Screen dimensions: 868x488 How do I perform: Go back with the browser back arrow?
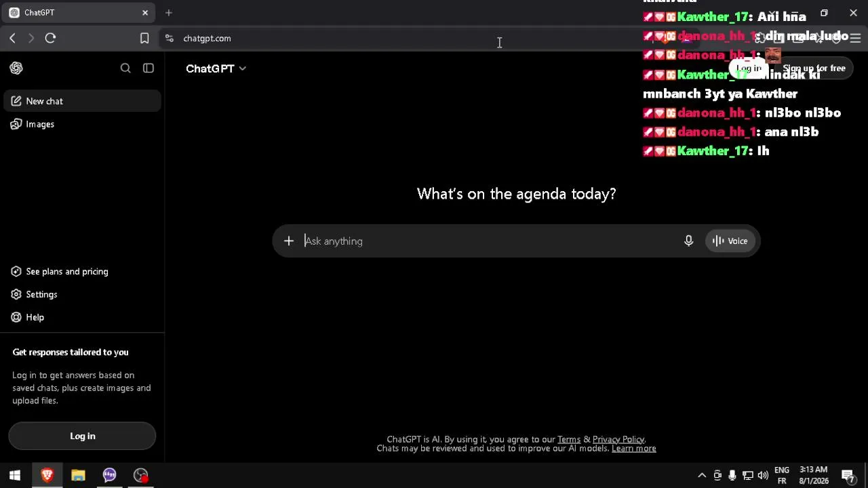[x=12, y=39]
